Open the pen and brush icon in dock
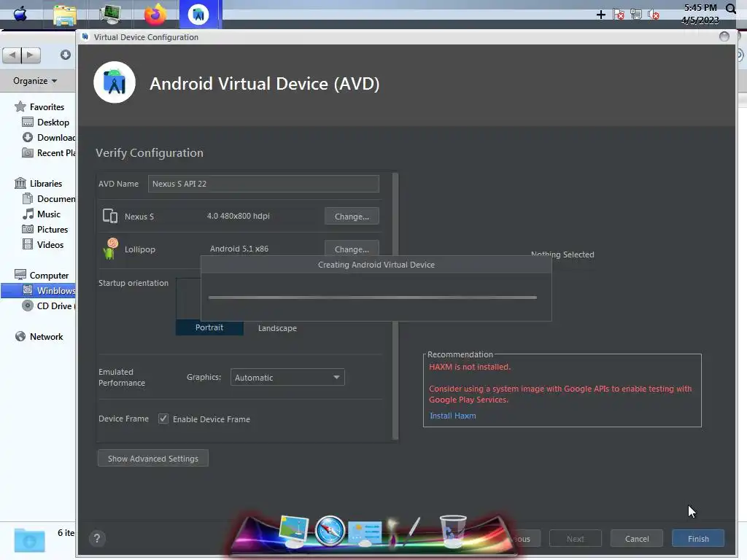The image size is (747, 560). tap(403, 532)
